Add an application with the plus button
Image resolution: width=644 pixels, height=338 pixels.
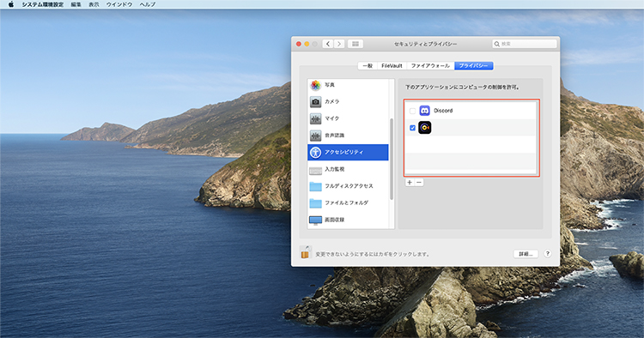coord(410,183)
